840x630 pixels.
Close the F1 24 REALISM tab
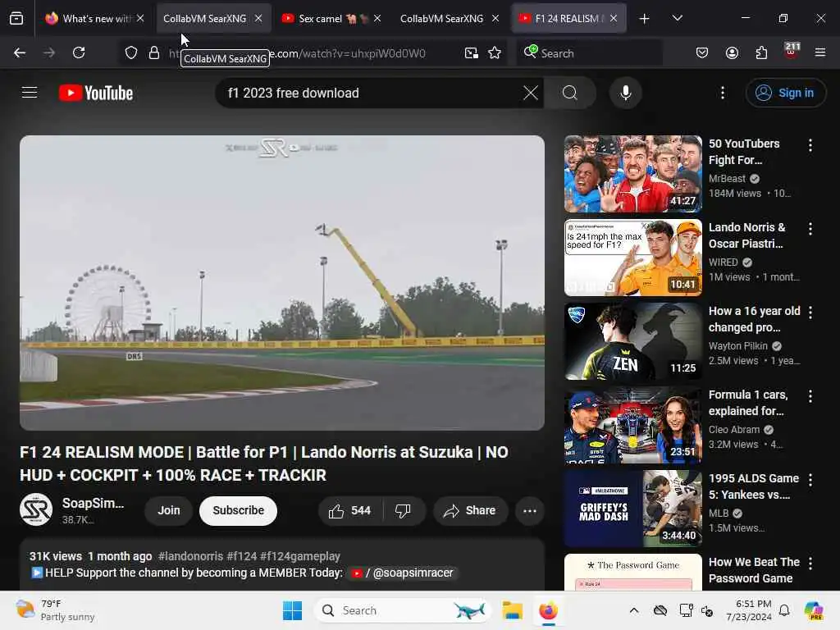(614, 18)
